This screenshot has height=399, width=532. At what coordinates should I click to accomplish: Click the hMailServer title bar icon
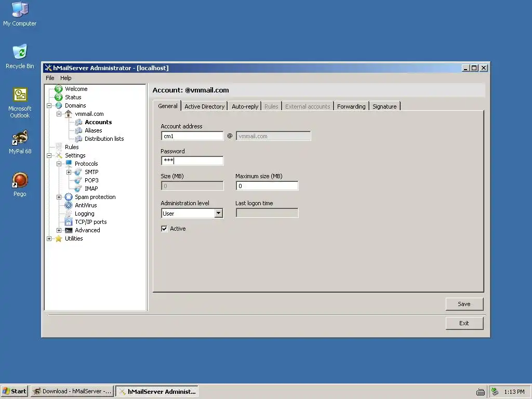tap(48, 68)
